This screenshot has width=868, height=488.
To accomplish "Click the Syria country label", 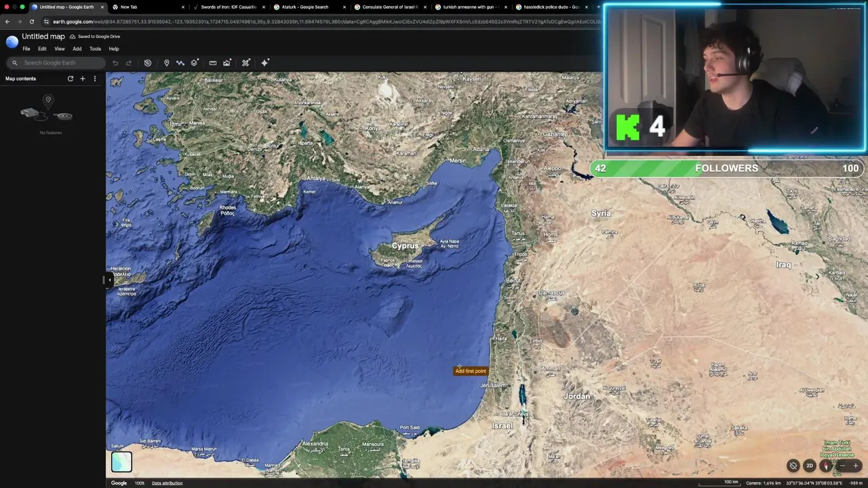I will pos(601,213).
